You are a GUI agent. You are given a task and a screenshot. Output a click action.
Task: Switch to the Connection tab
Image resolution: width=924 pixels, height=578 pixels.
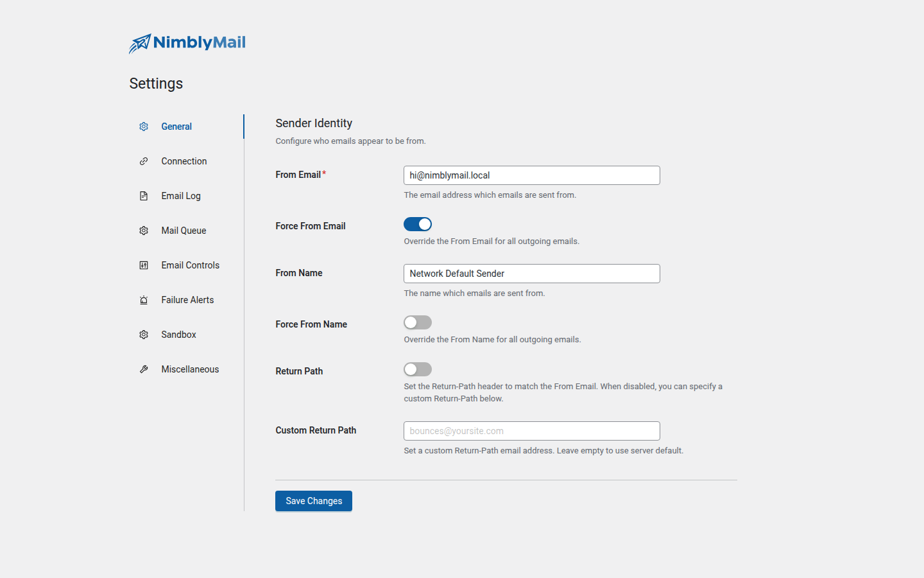point(187,161)
